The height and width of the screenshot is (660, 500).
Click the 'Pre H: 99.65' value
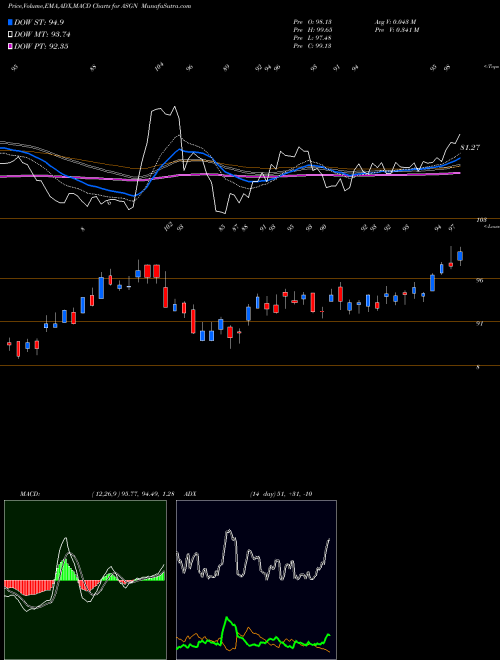[312, 30]
